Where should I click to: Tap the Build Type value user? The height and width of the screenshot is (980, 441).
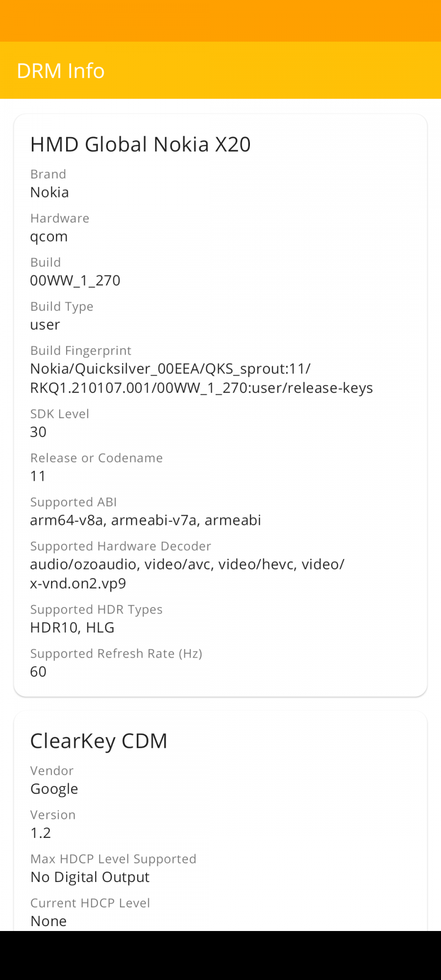coord(45,324)
